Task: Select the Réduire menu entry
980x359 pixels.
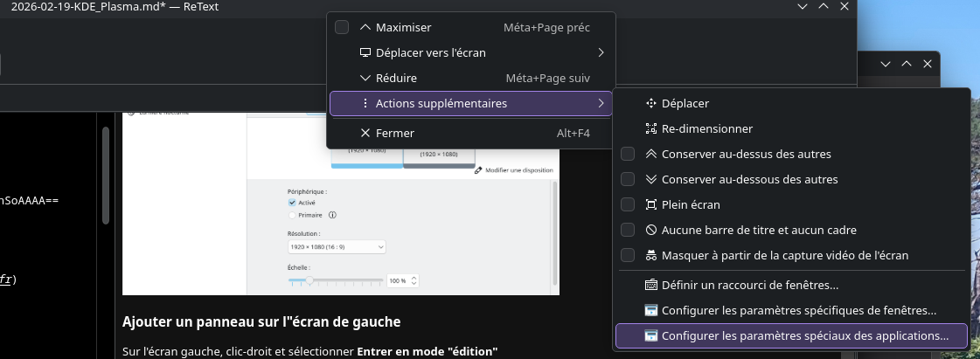Action: (x=395, y=78)
